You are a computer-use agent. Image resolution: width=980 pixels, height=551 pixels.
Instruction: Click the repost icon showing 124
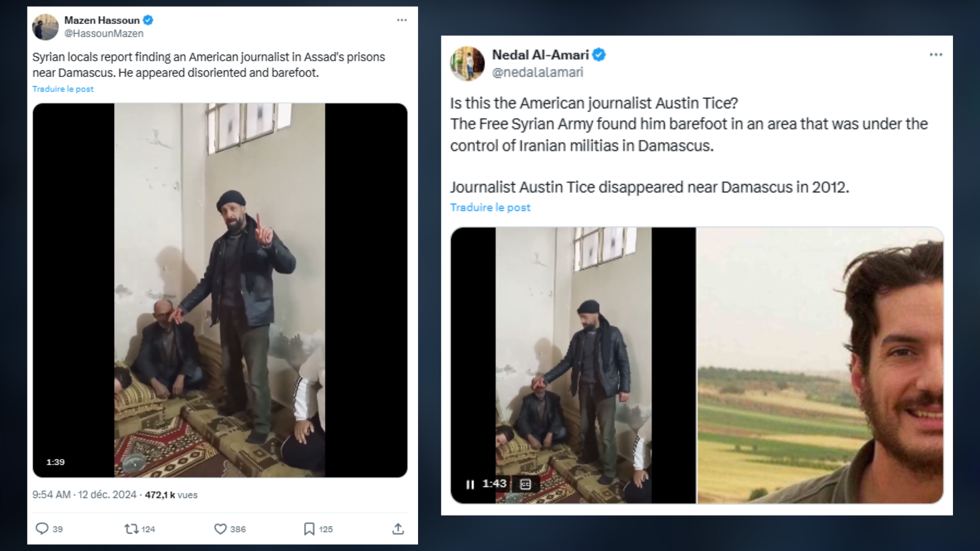[132, 529]
